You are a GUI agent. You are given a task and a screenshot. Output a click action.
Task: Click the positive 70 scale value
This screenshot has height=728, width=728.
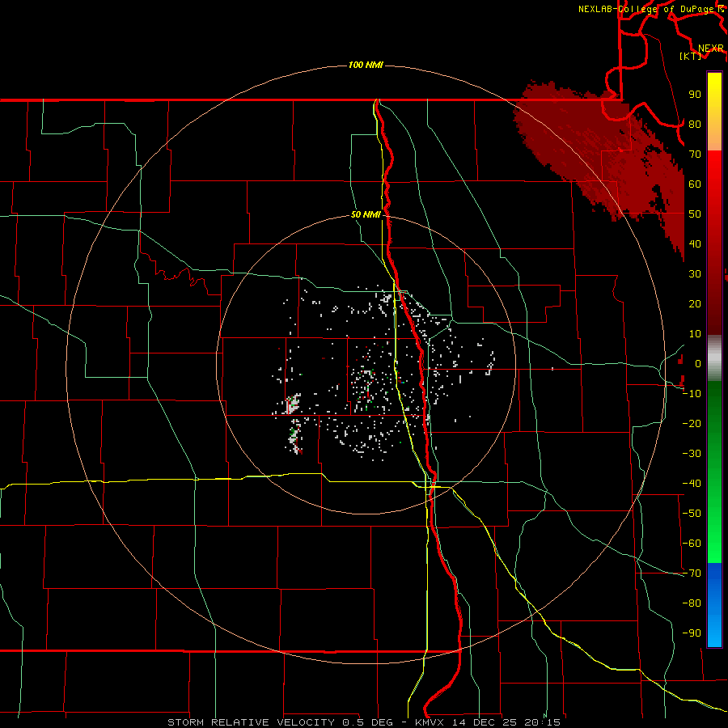click(695, 154)
